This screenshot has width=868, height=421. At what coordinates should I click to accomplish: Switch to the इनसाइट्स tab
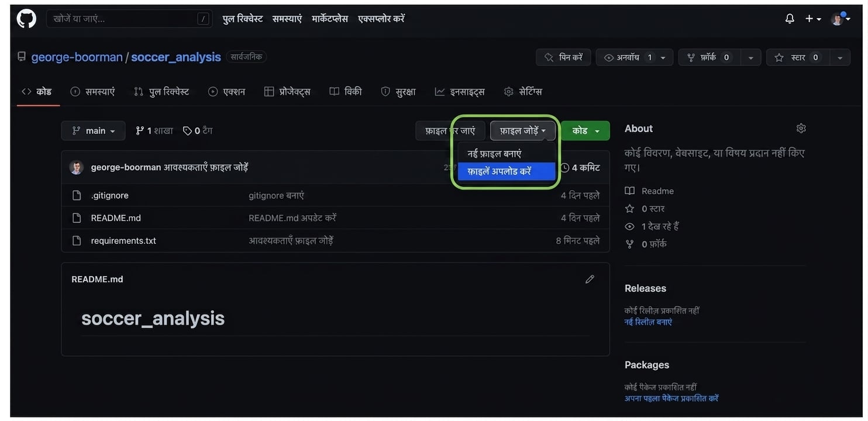460,92
